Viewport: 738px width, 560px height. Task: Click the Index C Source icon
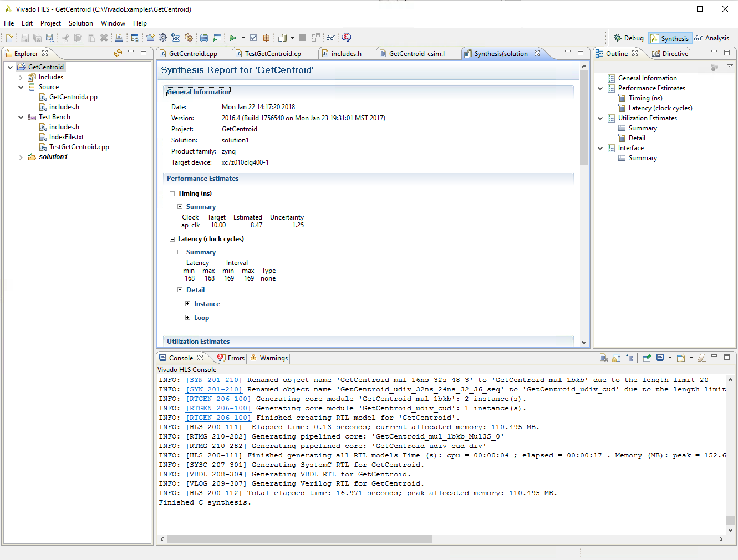(204, 38)
